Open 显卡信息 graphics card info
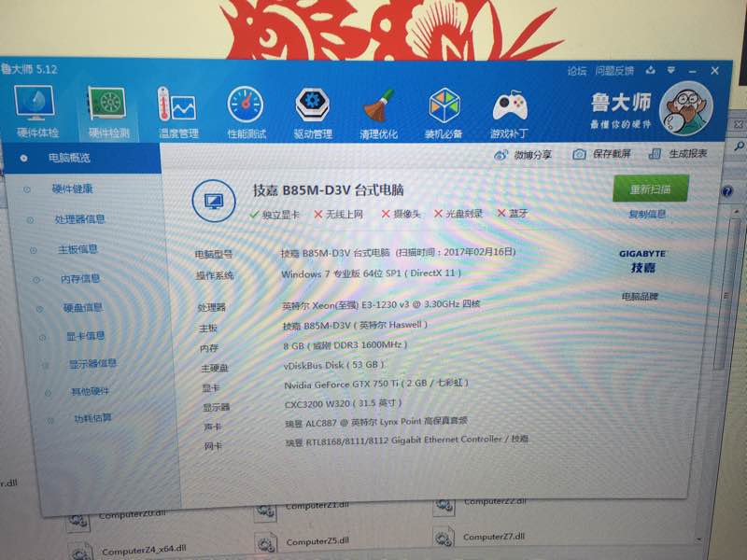This screenshot has width=747, height=560. [85, 336]
